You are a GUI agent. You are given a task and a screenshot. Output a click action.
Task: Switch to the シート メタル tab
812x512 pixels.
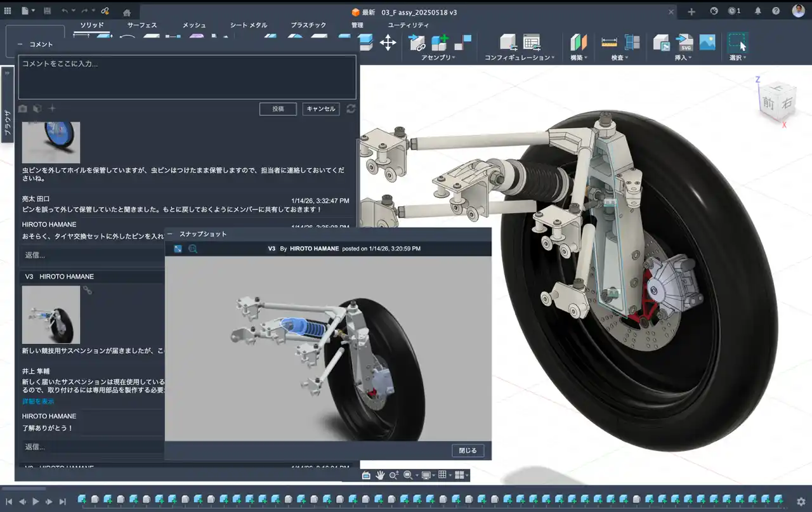click(x=248, y=25)
